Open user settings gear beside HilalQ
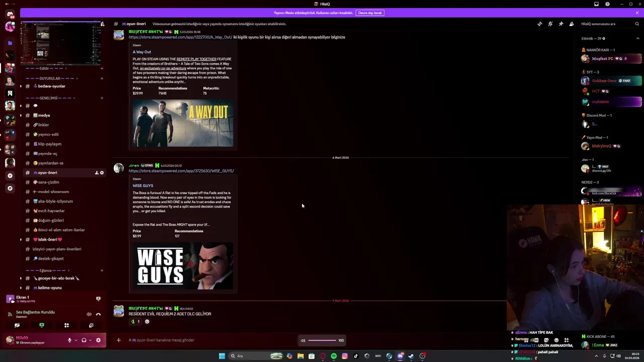644x362 pixels. 98,340
